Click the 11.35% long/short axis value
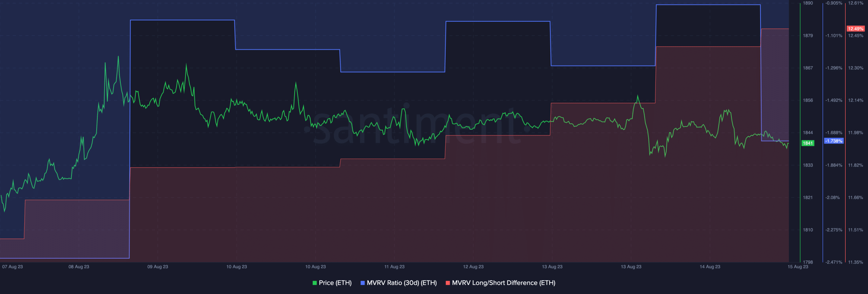Screen dimensions: 868x294 click(x=855, y=262)
